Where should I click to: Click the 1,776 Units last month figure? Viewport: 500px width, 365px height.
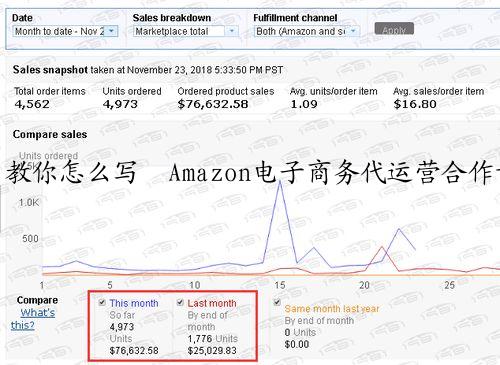click(213, 339)
